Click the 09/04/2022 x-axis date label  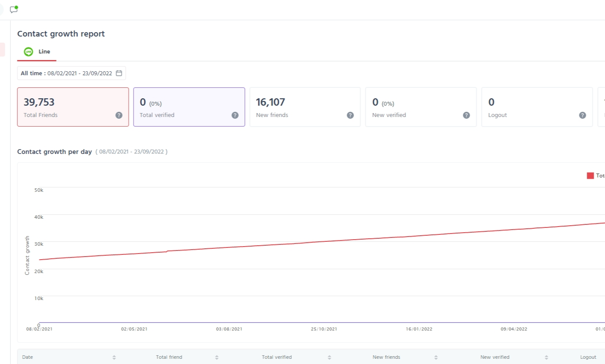pyautogui.click(x=514, y=329)
